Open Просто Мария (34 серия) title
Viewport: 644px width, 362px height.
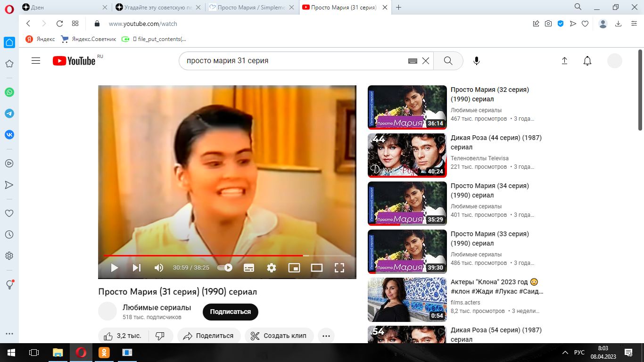490,190
